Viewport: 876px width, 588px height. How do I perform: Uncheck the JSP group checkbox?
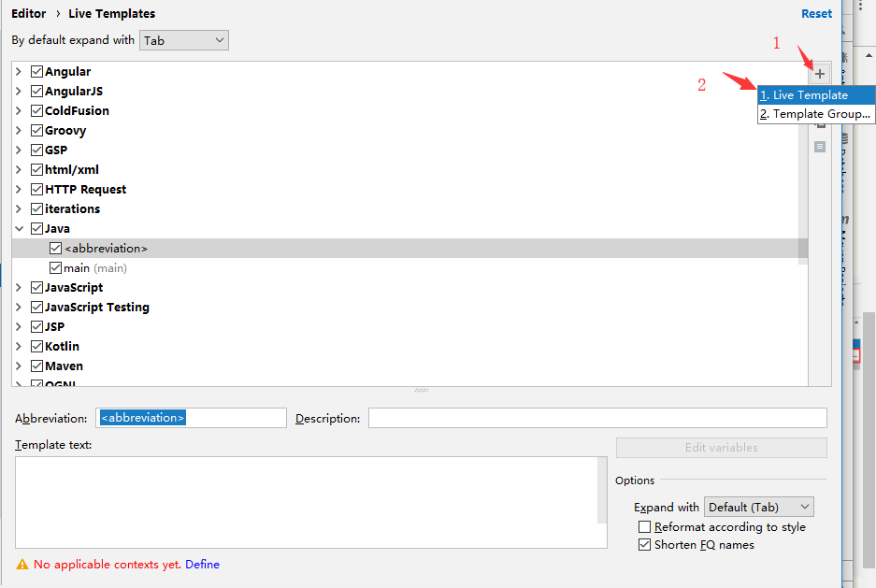tap(36, 326)
